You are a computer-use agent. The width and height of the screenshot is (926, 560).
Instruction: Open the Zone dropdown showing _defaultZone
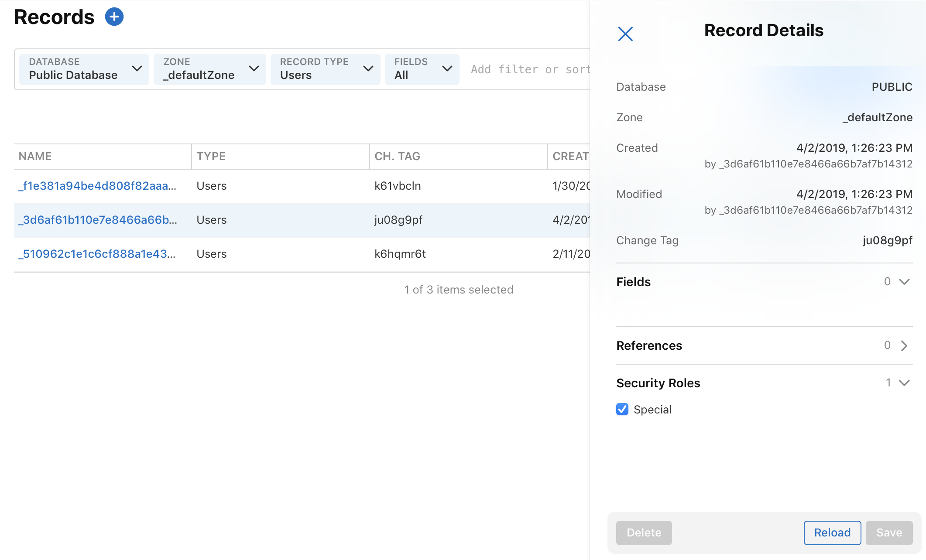[210, 69]
